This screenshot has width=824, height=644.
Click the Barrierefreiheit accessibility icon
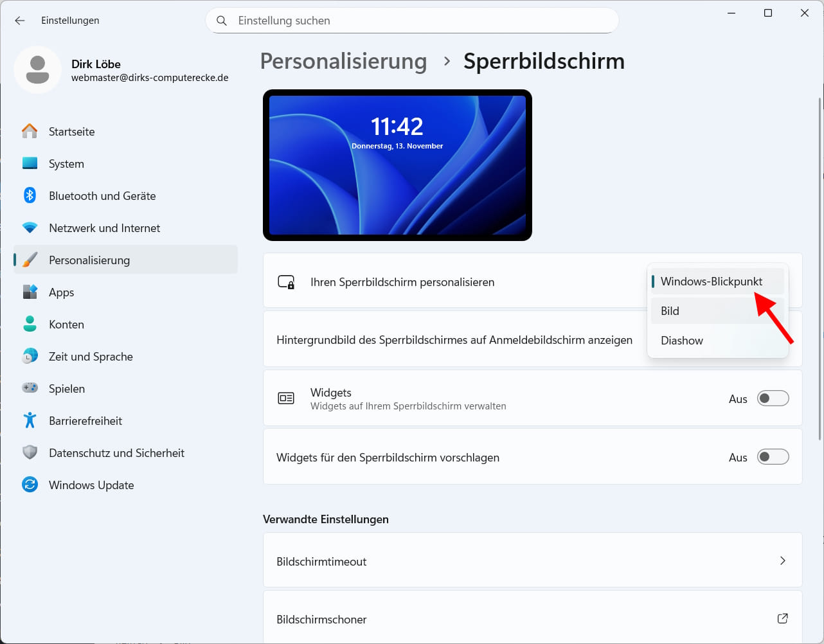click(30, 420)
